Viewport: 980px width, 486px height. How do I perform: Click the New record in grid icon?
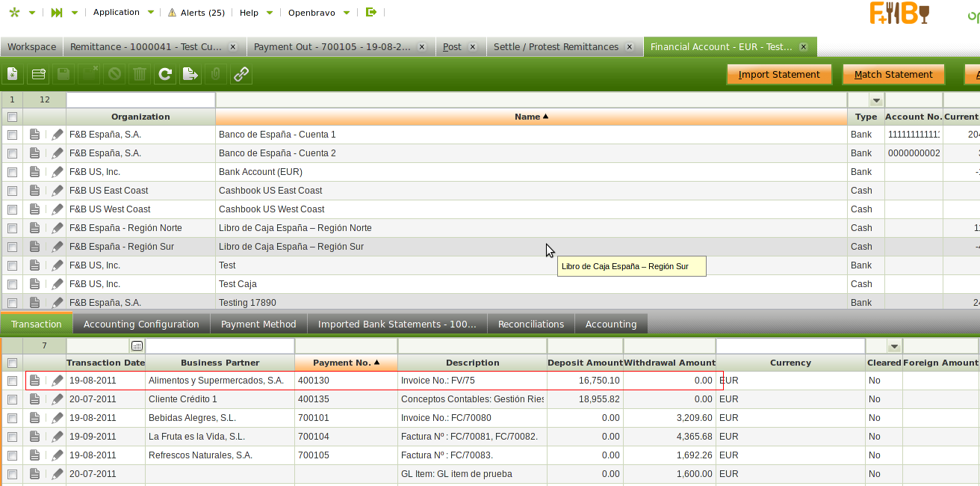tap(38, 74)
